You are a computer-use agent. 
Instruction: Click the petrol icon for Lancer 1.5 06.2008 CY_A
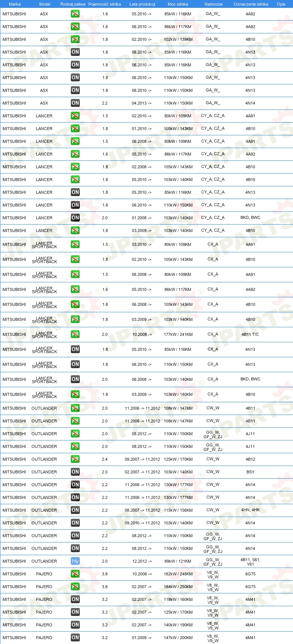point(75,141)
